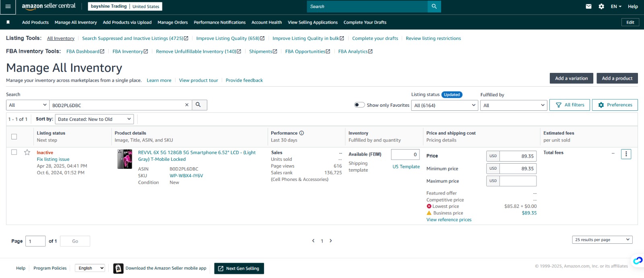
Task: Expand the Listing status All (6164) dropdown
Action: 445,106
